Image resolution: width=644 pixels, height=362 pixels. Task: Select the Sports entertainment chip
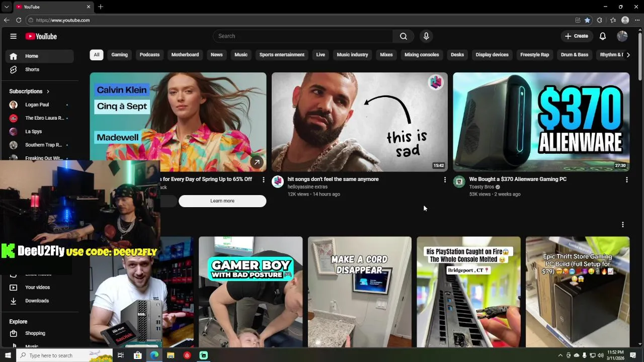tap(282, 55)
